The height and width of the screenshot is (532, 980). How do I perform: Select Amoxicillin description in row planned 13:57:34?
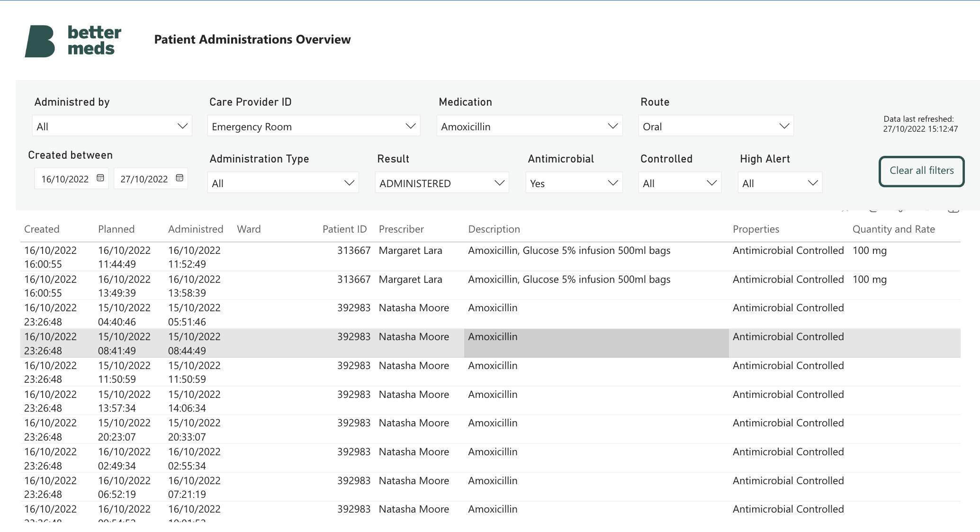pyautogui.click(x=493, y=395)
